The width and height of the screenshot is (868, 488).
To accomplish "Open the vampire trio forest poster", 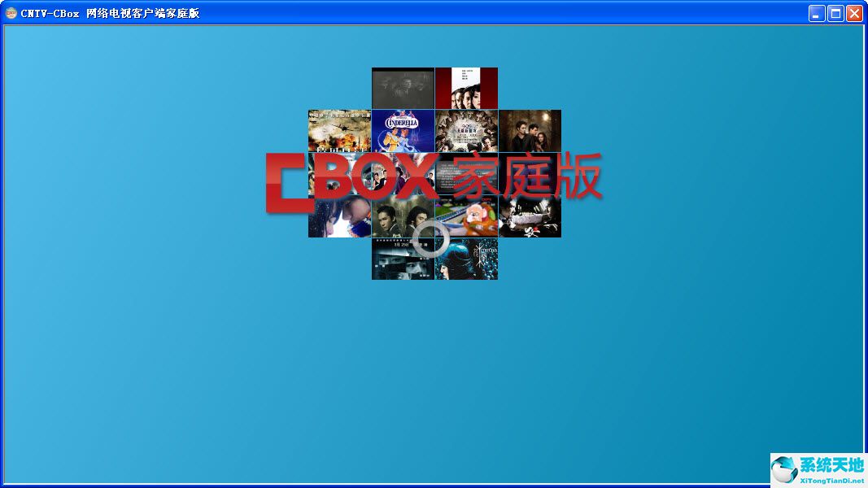I will (x=530, y=129).
